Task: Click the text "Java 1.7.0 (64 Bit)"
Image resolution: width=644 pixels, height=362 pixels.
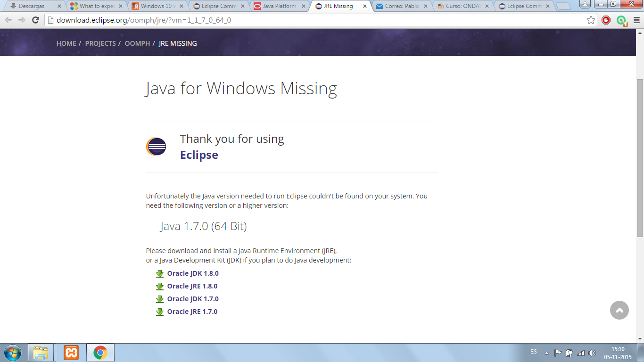Action: [204, 226]
